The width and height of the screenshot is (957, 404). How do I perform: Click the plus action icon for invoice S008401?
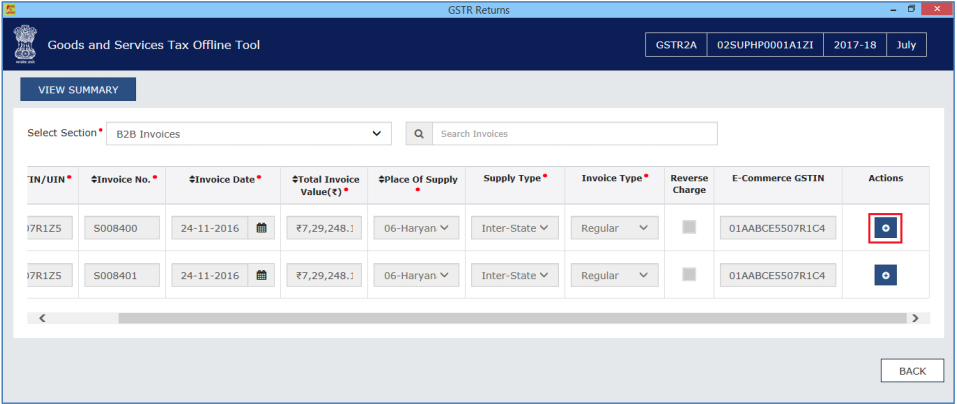[x=886, y=275]
